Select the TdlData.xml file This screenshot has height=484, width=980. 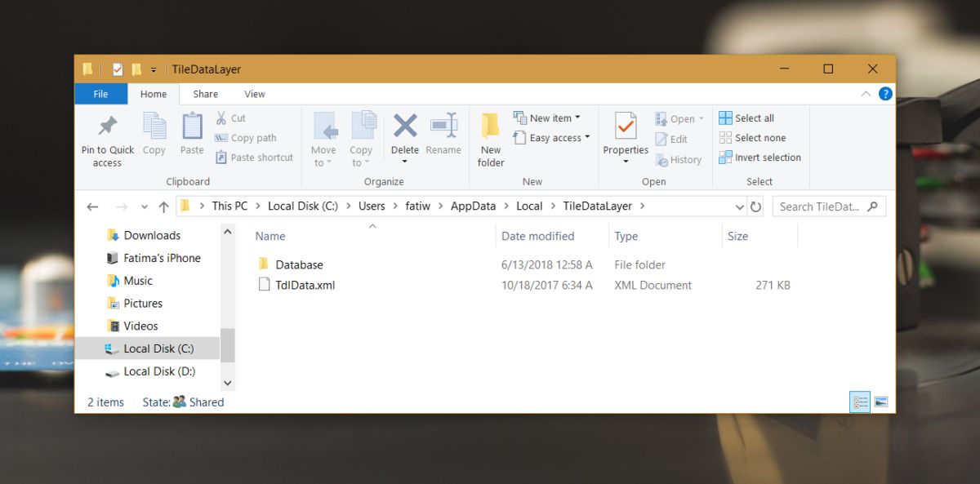(x=305, y=285)
